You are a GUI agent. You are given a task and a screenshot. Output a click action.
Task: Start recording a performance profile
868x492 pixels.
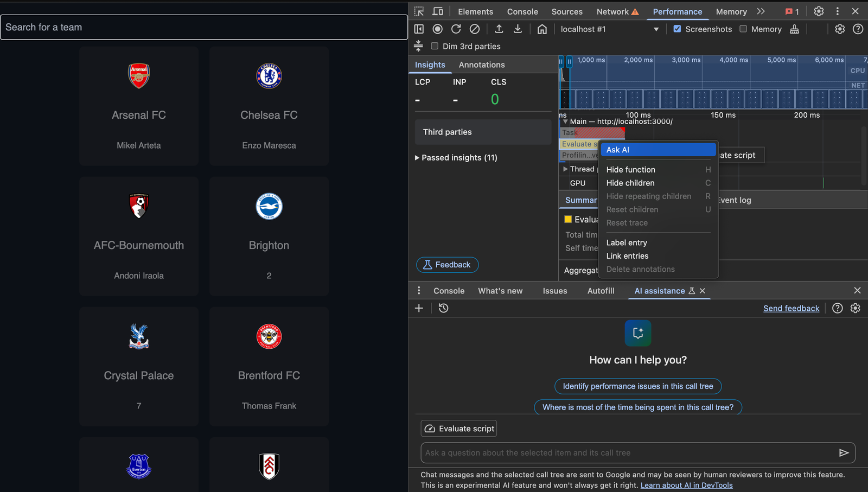pyautogui.click(x=438, y=29)
